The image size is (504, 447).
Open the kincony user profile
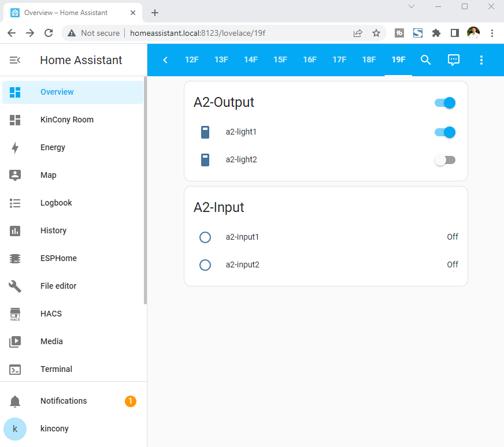(x=54, y=429)
